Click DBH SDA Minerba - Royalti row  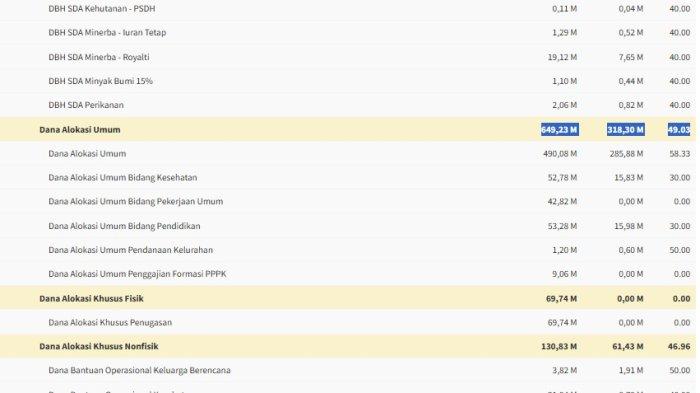tap(348, 57)
